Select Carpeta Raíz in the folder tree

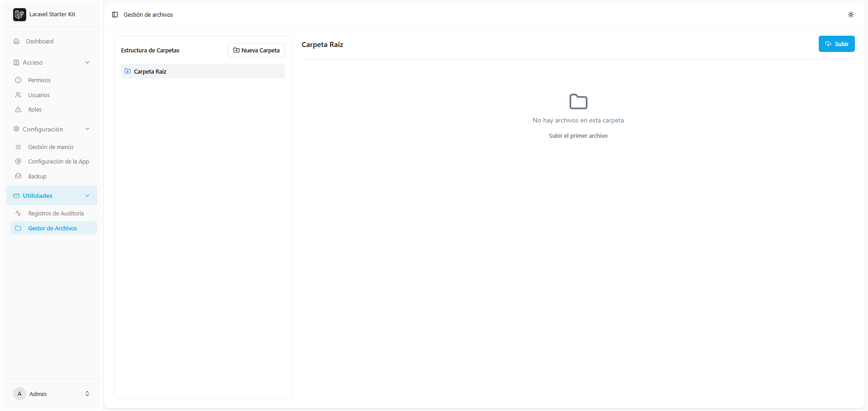point(150,71)
